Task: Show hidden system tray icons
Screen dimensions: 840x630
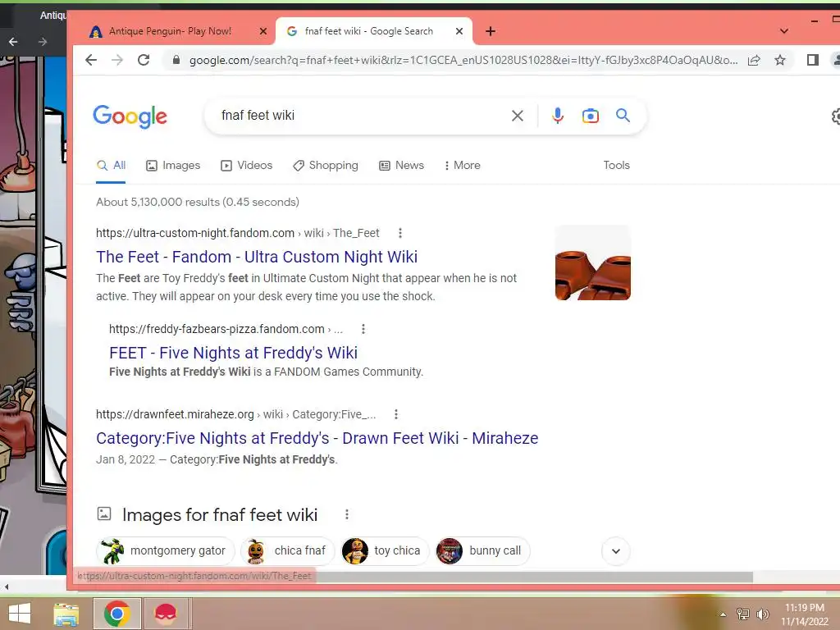Action: pos(723,614)
